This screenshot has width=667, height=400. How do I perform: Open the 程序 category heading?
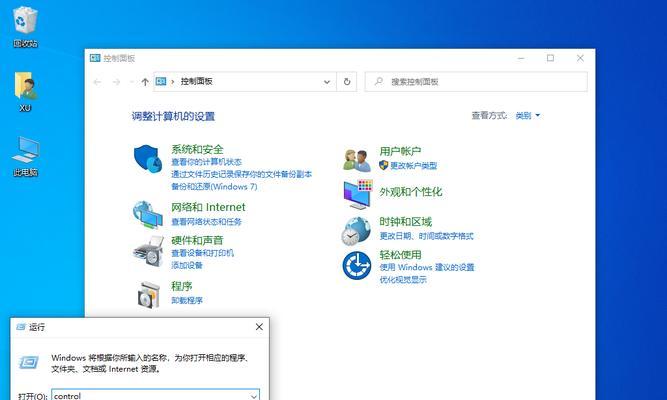click(x=182, y=286)
